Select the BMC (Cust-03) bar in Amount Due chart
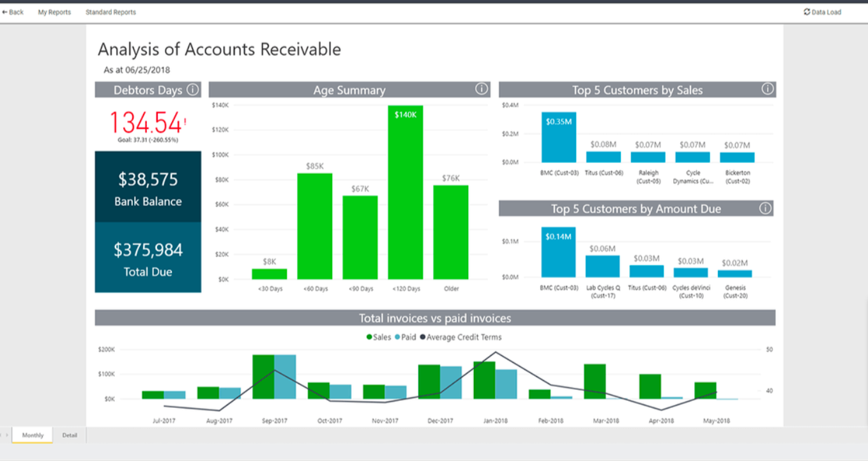The image size is (868, 461). click(558, 252)
